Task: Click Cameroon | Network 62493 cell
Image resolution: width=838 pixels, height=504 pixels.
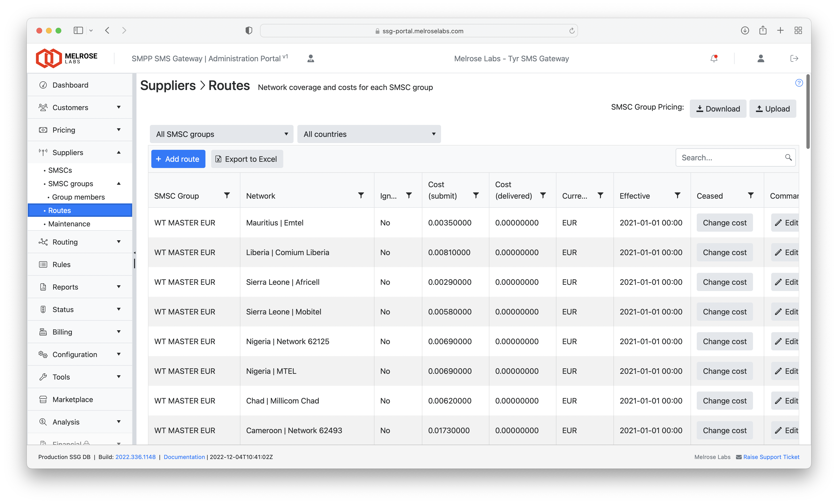Action: (x=307, y=430)
